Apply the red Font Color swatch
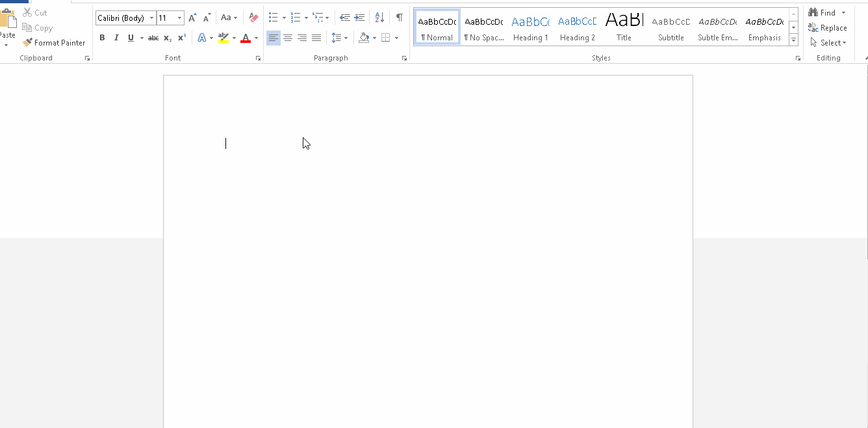Image resolution: width=868 pixels, height=428 pixels. click(x=246, y=38)
